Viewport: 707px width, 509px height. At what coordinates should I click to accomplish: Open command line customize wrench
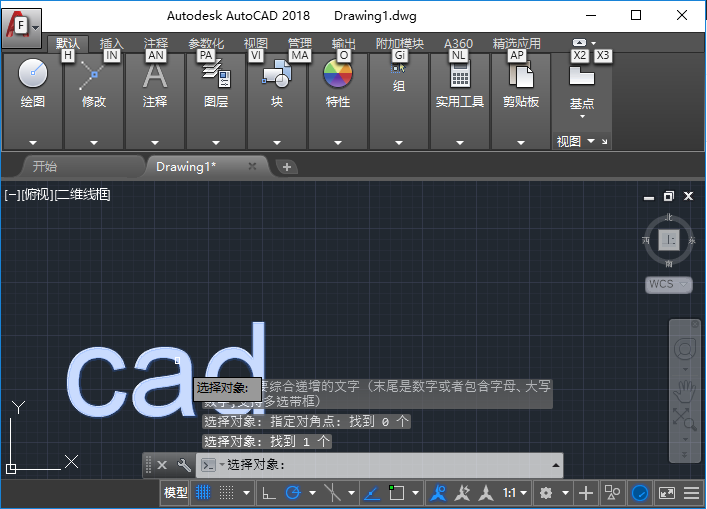(184, 465)
